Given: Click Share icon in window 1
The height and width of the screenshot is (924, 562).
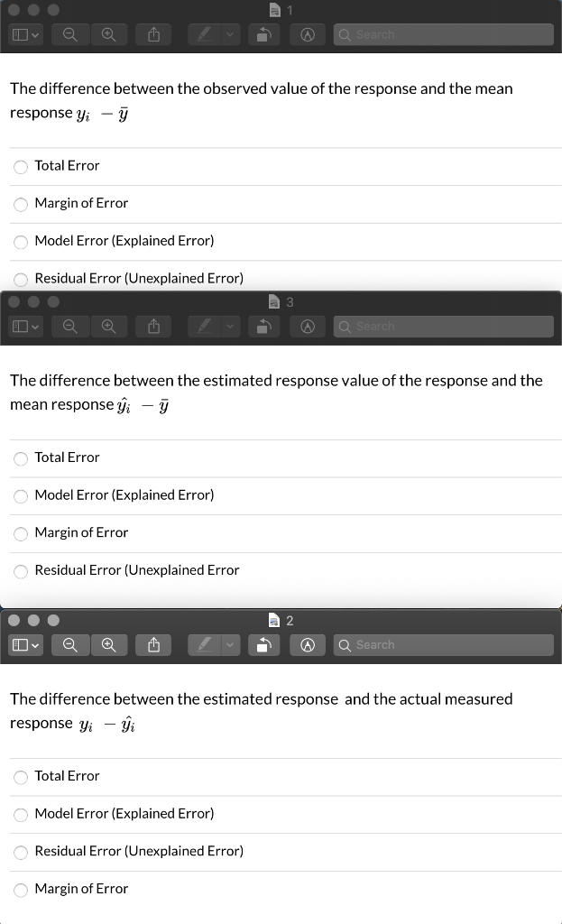Looking at the screenshot, I should 153,35.
